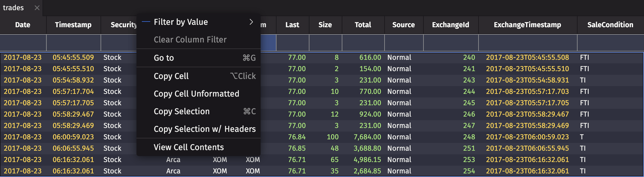Click the Date column filter input
644x177 pixels.
[x=23, y=43]
